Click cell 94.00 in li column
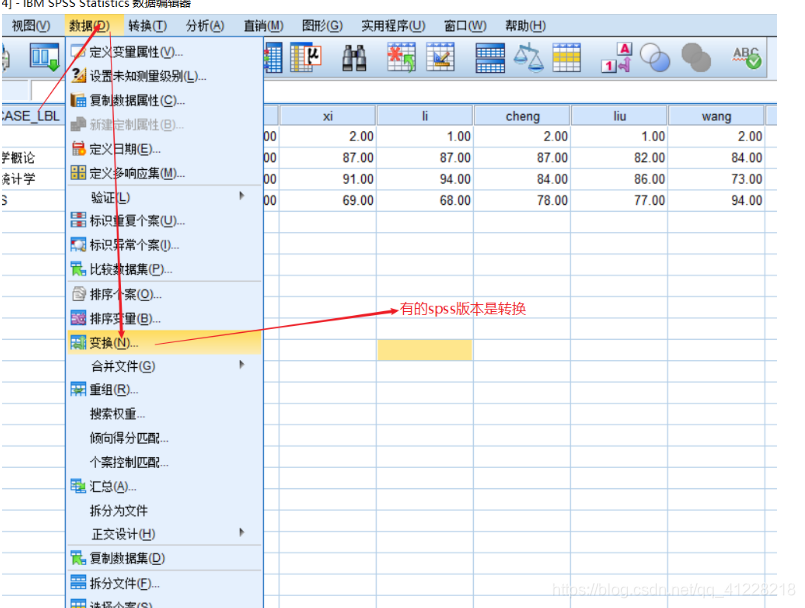The height and width of the screenshot is (608, 805). [x=425, y=179]
